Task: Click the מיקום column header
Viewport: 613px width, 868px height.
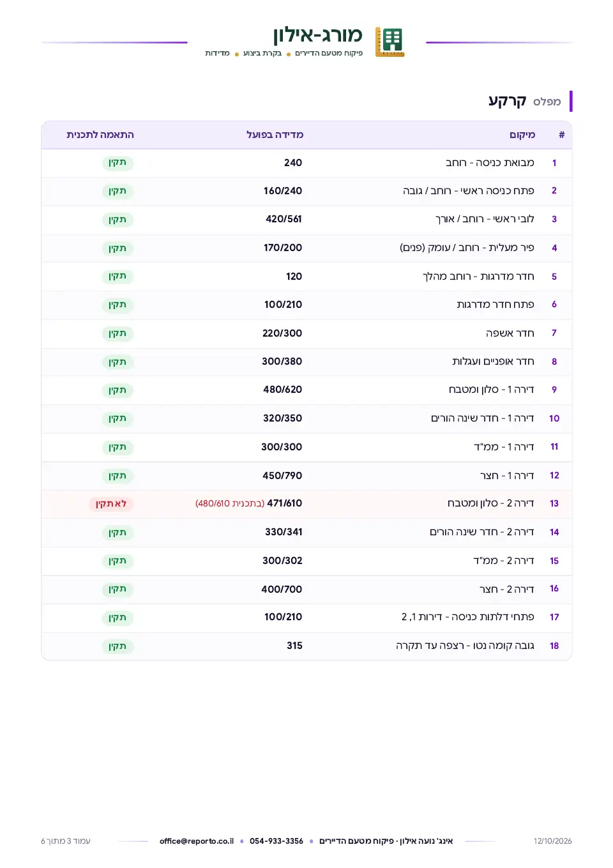Action: point(522,135)
